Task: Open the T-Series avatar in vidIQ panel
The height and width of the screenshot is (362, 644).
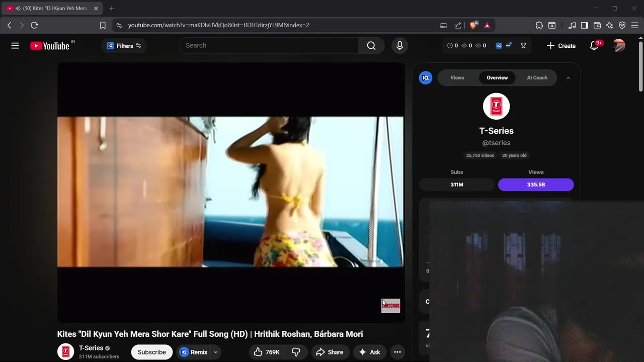Action: point(496,106)
